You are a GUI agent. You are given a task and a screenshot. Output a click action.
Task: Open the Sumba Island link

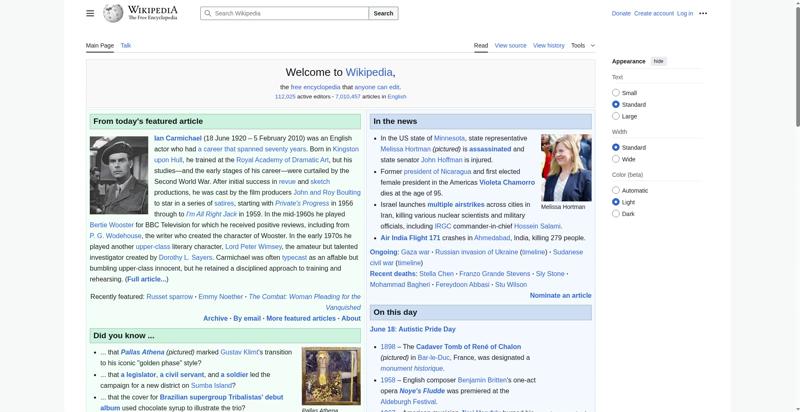pos(211,385)
